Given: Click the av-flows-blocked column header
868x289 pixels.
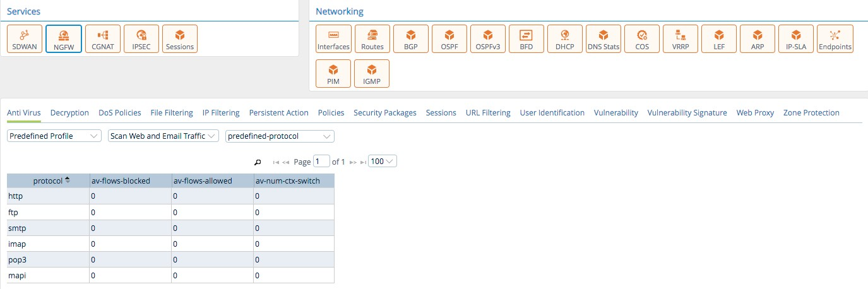Looking at the screenshot, I should [x=121, y=181].
